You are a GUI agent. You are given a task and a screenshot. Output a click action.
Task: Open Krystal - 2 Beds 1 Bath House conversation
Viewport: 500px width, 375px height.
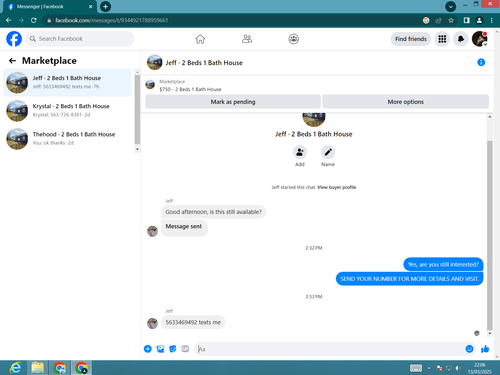pyautogui.click(x=67, y=111)
